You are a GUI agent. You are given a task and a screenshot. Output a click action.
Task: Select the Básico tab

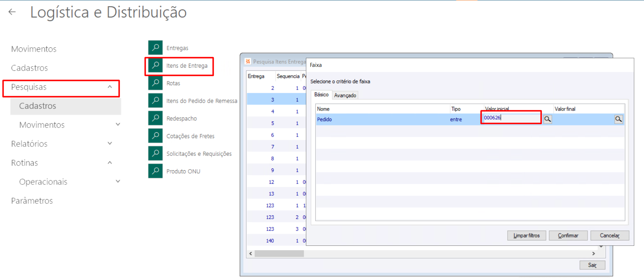tap(321, 95)
